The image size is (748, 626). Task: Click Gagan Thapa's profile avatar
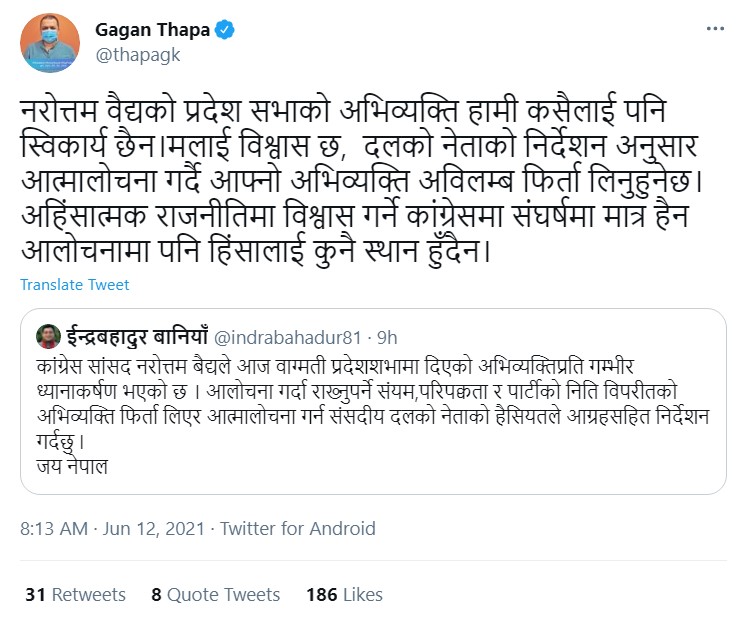(49, 43)
